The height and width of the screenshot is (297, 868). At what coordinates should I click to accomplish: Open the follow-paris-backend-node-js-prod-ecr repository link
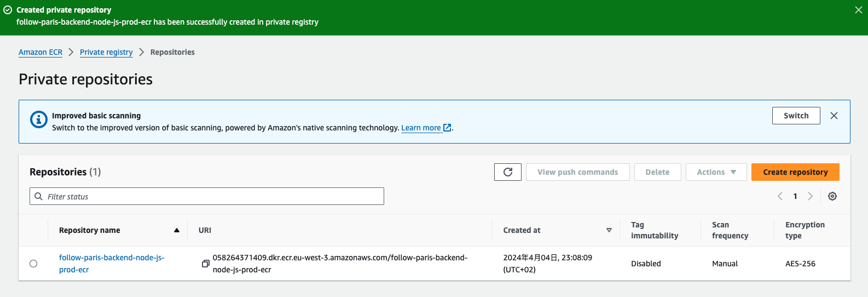click(x=112, y=264)
